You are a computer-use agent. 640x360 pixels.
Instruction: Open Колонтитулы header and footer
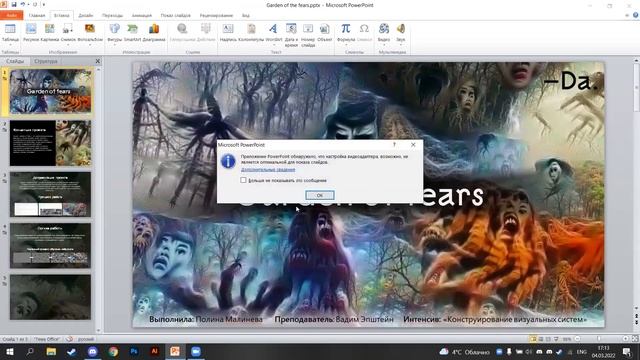click(251, 32)
